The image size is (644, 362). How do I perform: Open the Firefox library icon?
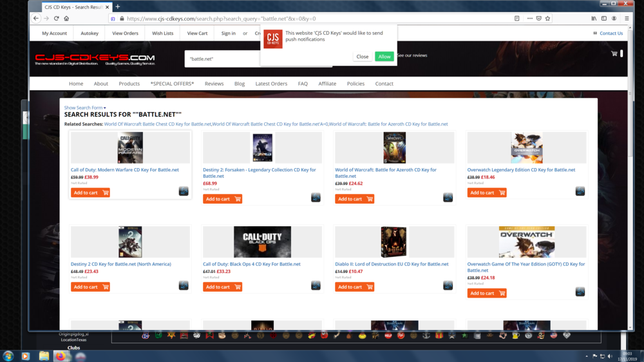coord(594,19)
